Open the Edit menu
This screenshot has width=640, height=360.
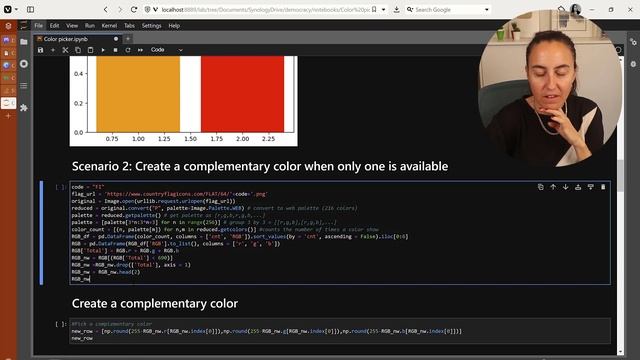[x=54, y=26]
